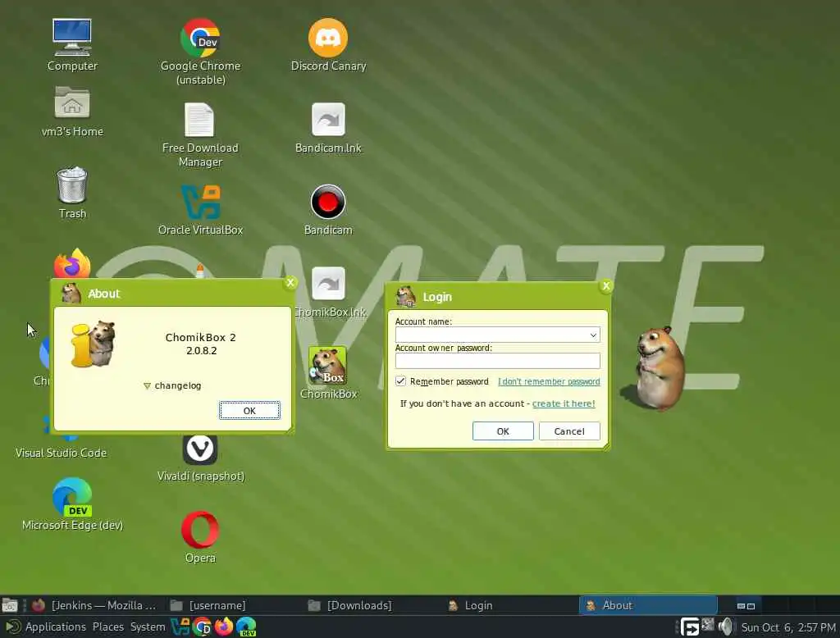The height and width of the screenshot is (638, 840).
Task: Open the Places menu
Action: (107, 627)
